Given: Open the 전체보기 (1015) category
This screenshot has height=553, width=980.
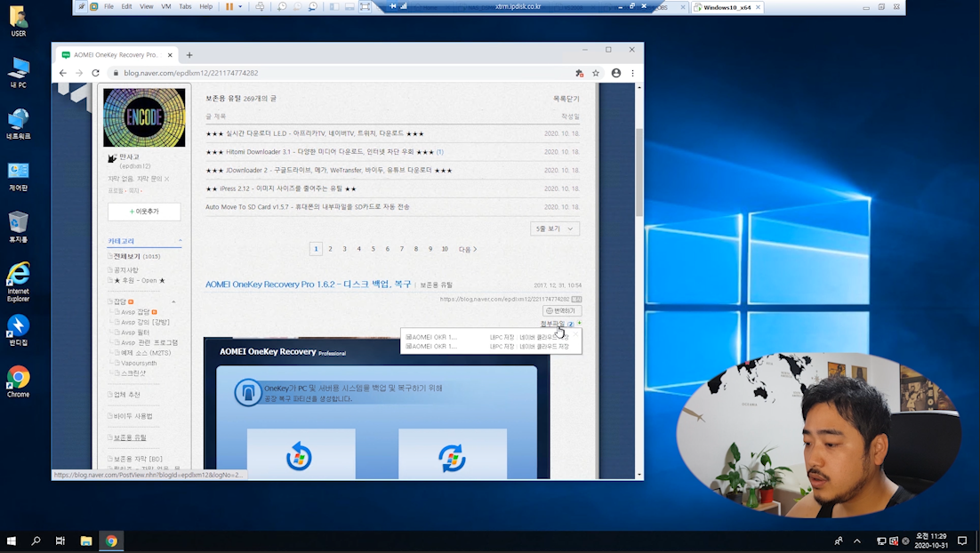Looking at the screenshot, I should point(137,256).
